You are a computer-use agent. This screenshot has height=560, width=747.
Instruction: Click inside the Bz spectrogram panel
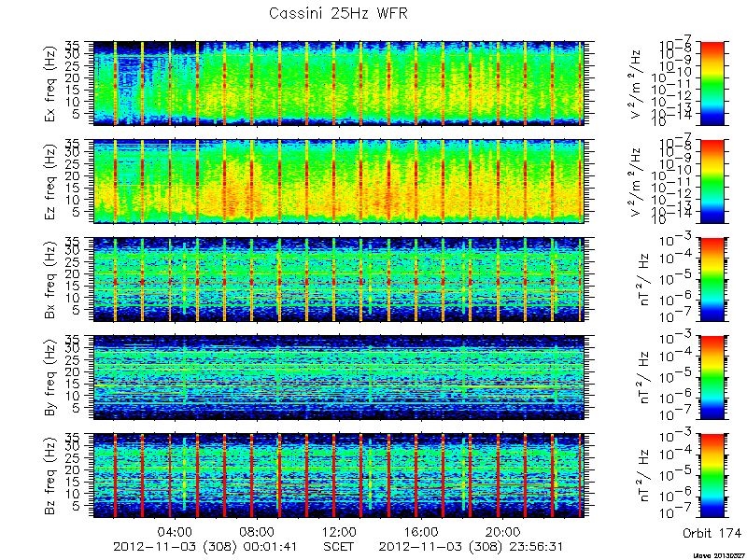point(338,476)
